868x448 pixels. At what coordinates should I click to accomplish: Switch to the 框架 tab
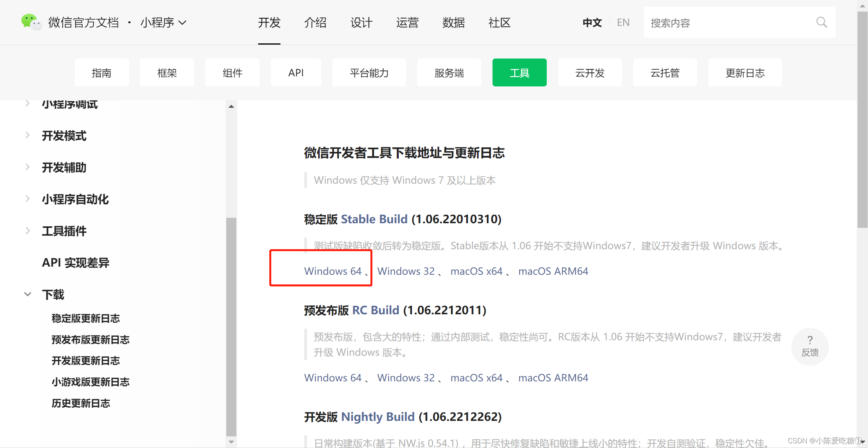pos(167,73)
